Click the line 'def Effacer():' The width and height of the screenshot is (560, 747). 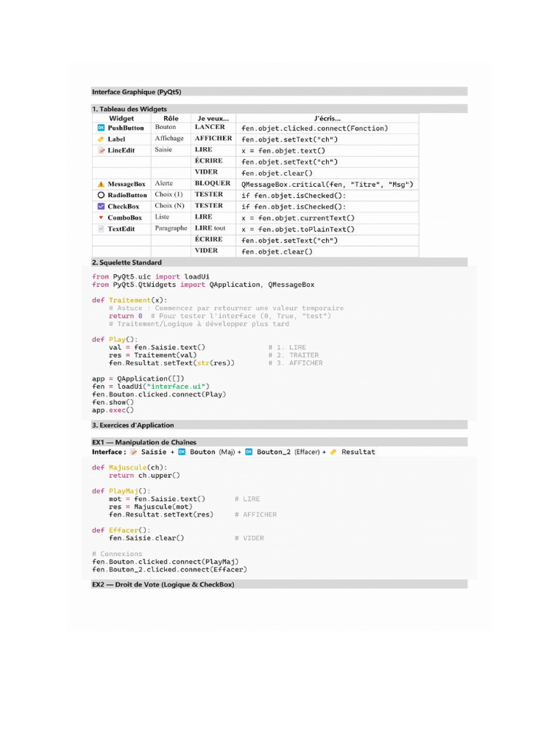pyautogui.click(x=121, y=530)
